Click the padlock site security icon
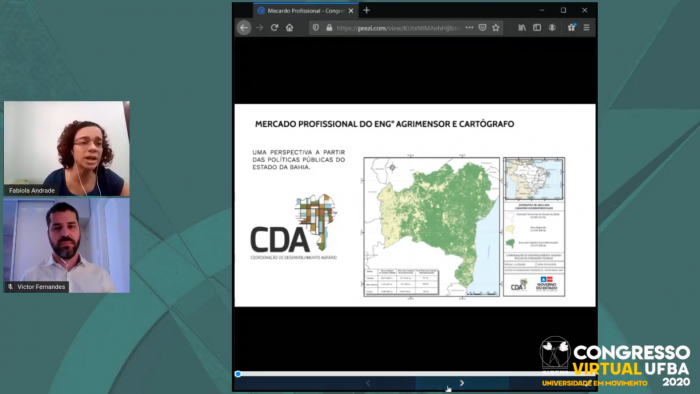The image size is (700, 394). [329, 28]
